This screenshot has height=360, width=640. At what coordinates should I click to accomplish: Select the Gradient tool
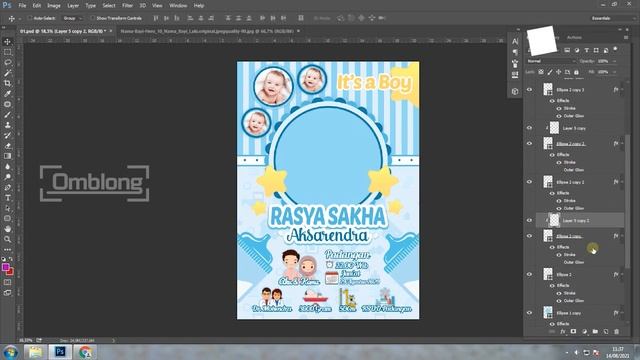point(7,156)
